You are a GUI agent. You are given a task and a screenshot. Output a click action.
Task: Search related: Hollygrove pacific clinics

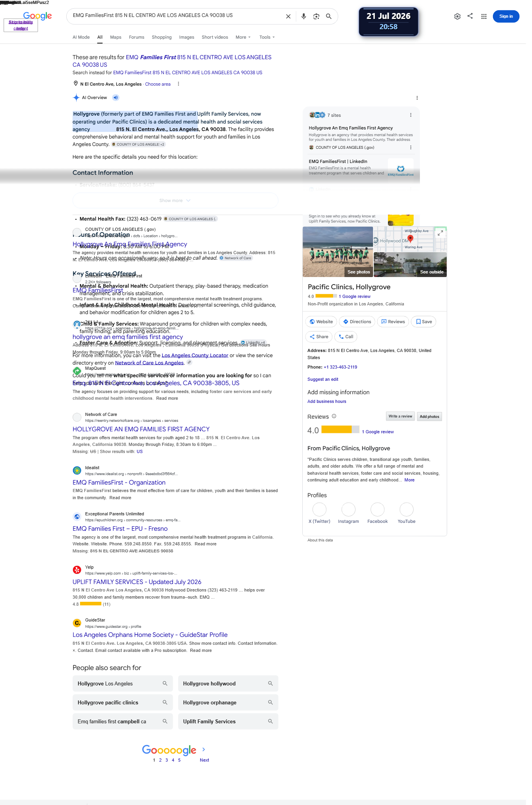point(123,702)
